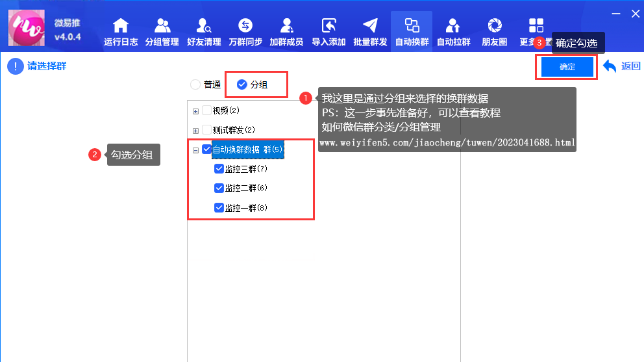Open the 自动拉群 toolbar icon
Image resolution: width=644 pixels, height=362 pixels.
pos(453,26)
